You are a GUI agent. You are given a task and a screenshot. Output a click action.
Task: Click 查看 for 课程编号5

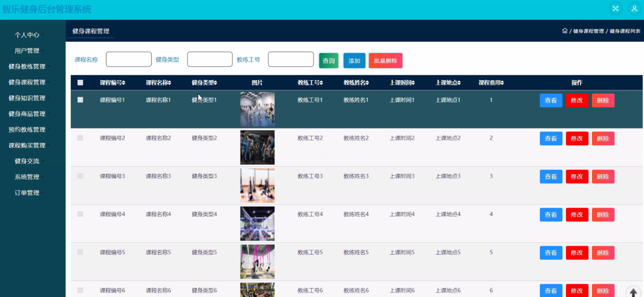pyautogui.click(x=551, y=253)
